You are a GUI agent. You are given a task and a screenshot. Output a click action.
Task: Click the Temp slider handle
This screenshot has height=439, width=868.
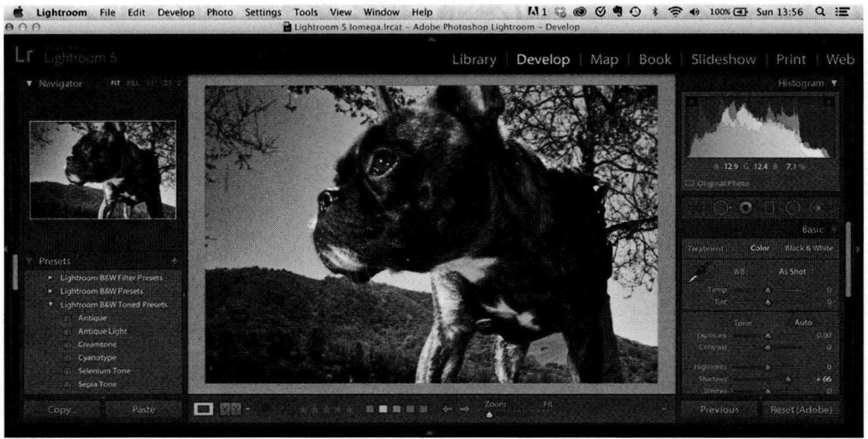click(767, 290)
